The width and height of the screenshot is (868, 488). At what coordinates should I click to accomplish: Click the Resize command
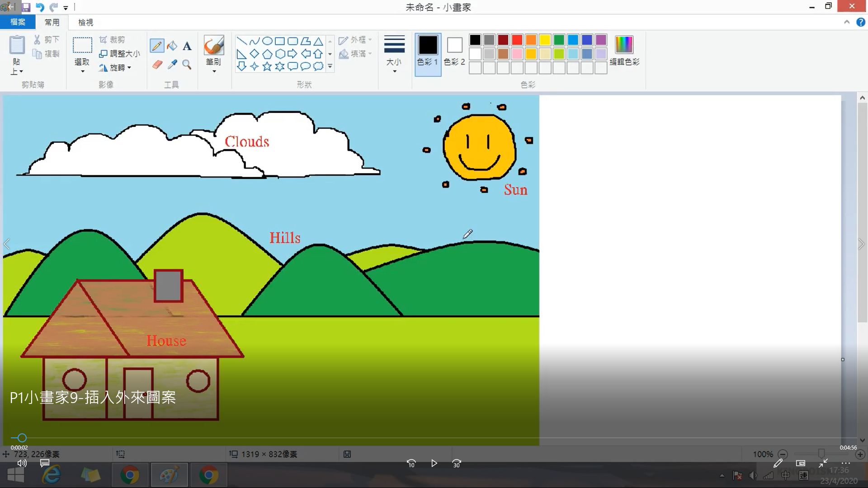[x=119, y=54]
